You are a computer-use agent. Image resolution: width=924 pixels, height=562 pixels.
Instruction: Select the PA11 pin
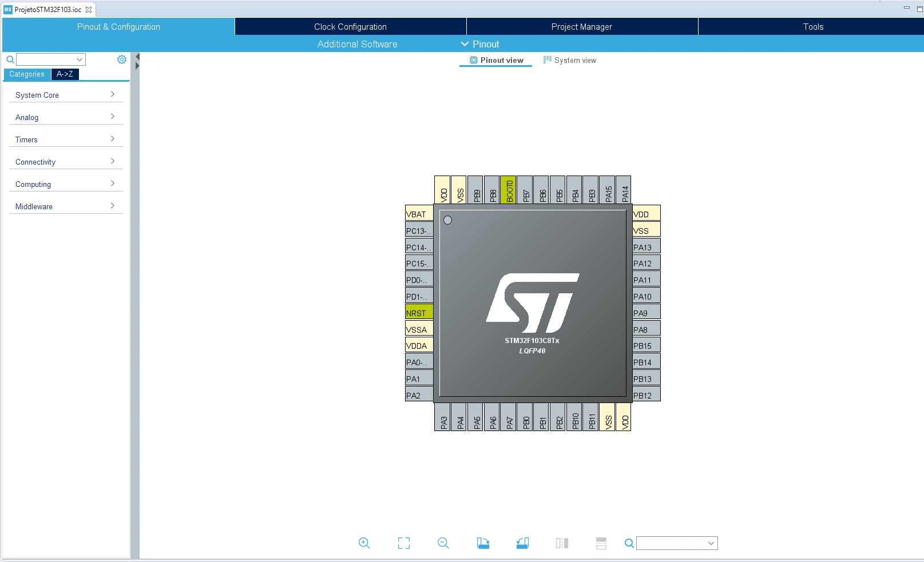click(x=647, y=280)
